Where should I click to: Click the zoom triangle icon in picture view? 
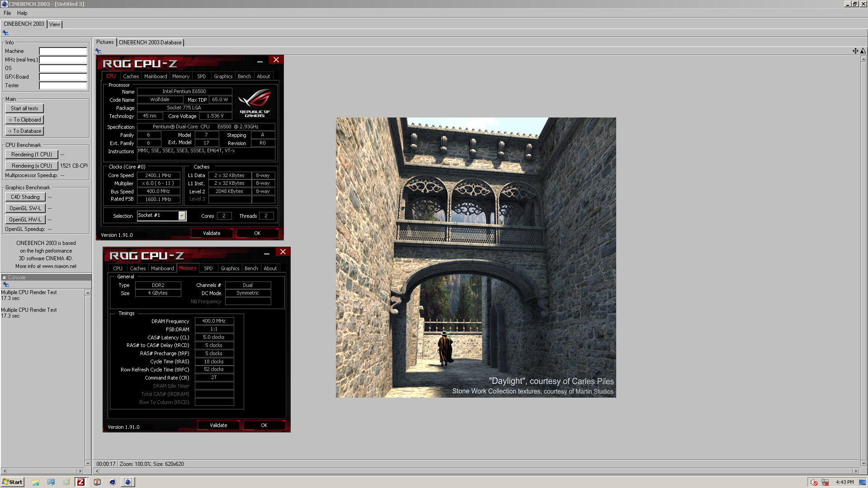pyautogui.click(x=863, y=51)
